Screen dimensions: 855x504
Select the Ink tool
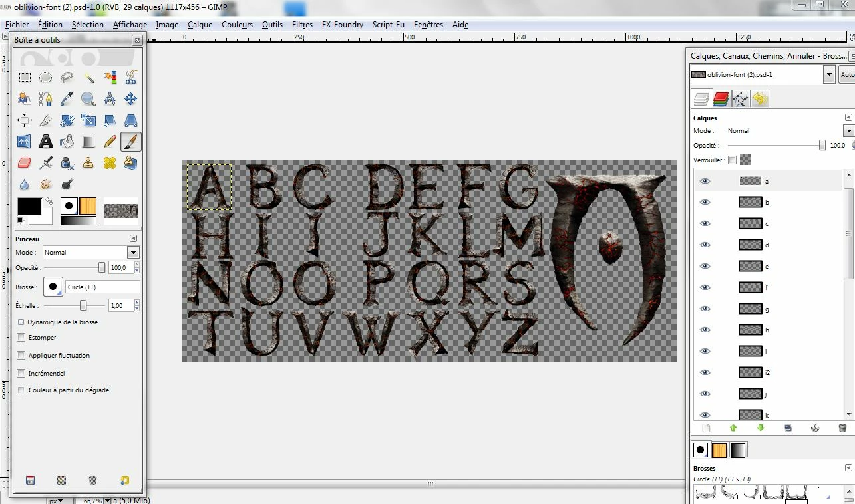pyautogui.click(x=67, y=162)
